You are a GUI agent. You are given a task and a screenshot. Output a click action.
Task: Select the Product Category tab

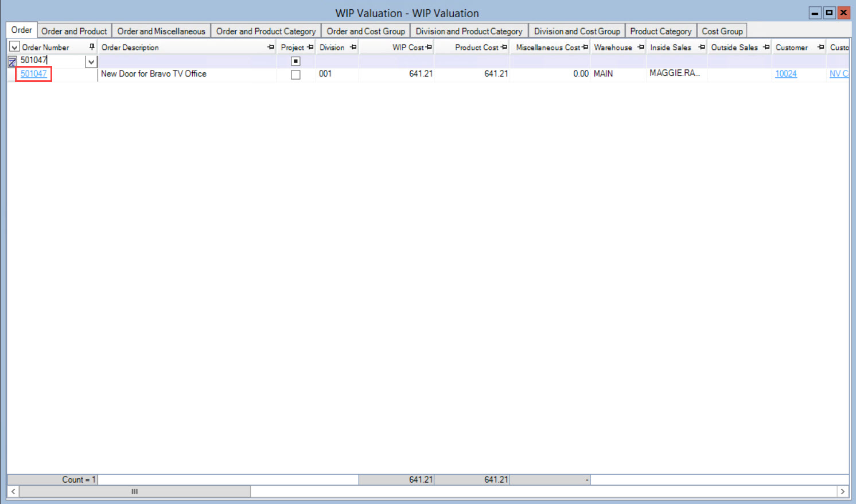(x=661, y=31)
